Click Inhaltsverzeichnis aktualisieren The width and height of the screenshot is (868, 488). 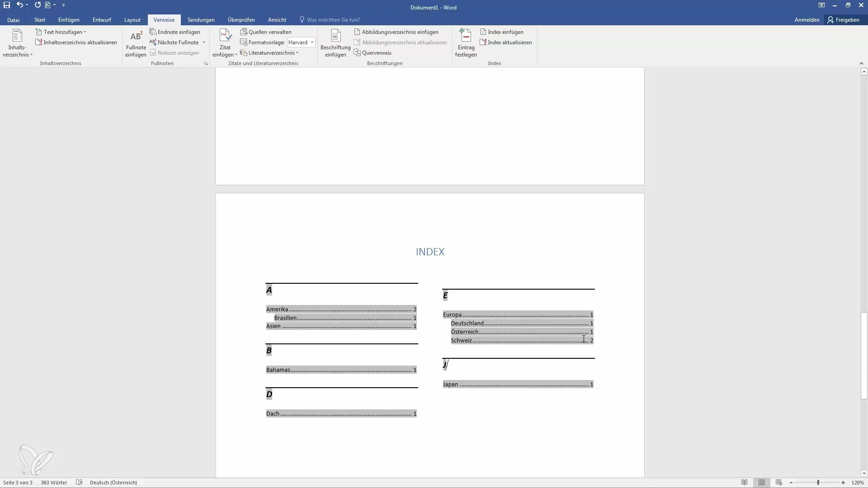tap(76, 42)
